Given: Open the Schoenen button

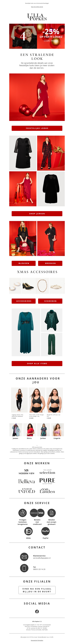Looking at the screenshot, I should pos(50,301).
